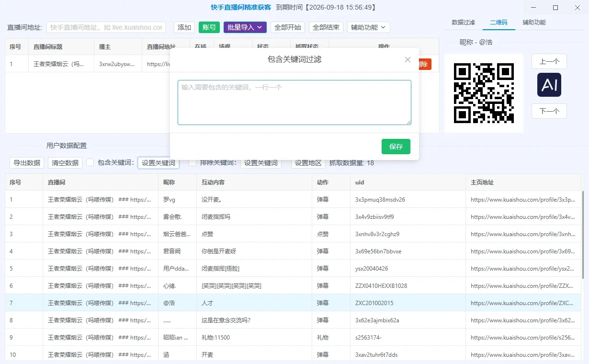Switch to the 二维码 tab
Screen dimensions: 589x364
[x=498, y=23]
